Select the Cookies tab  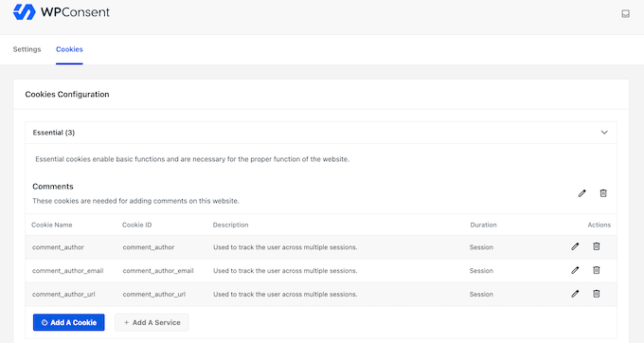[x=69, y=49]
